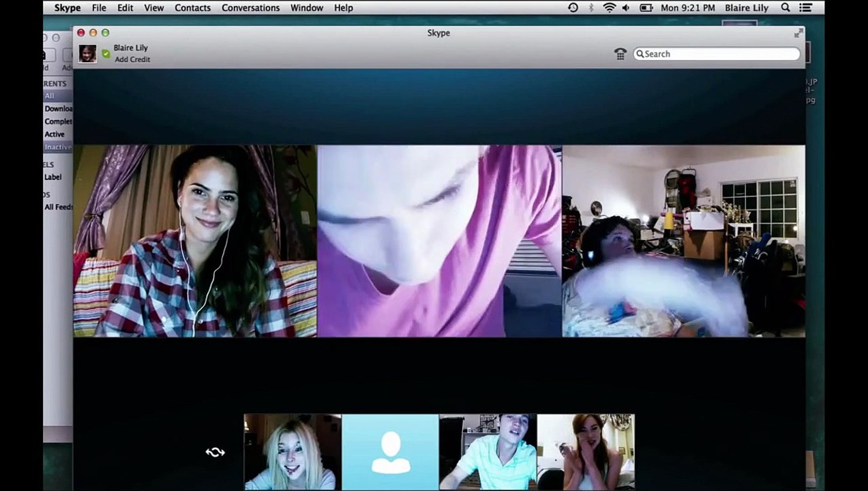The width and height of the screenshot is (868, 491).
Task: Open the Window menu
Action: (307, 8)
